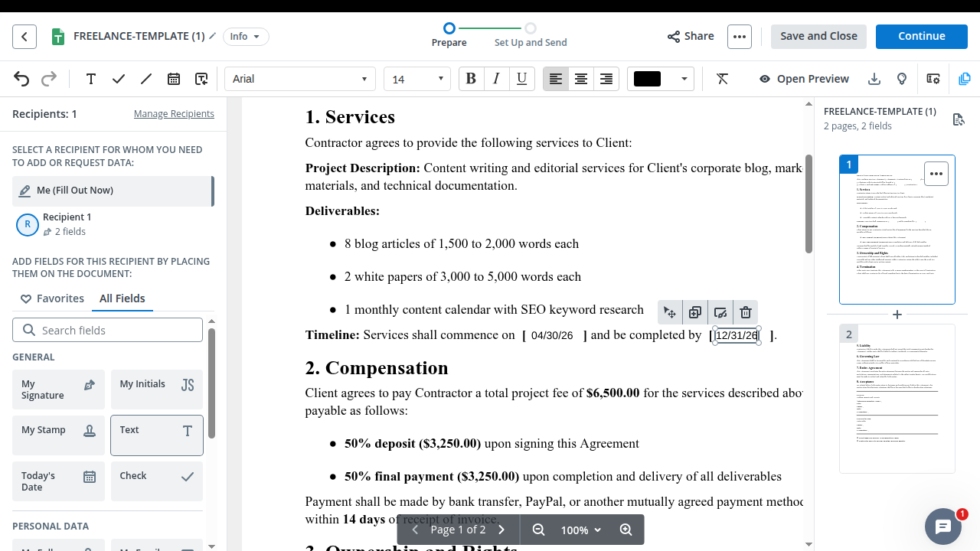The height and width of the screenshot is (551, 980).
Task: Delete the selected field with trash icon
Action: (746, 312)
